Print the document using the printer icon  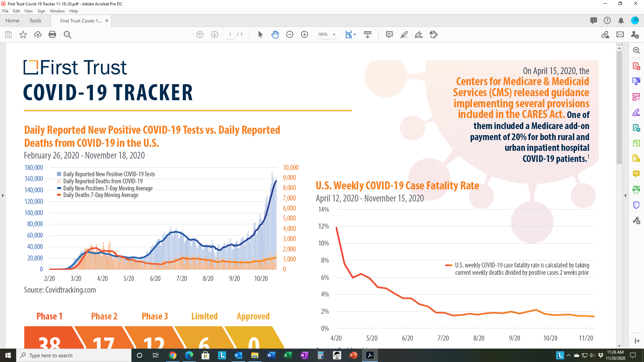click(x=52, y=35)
